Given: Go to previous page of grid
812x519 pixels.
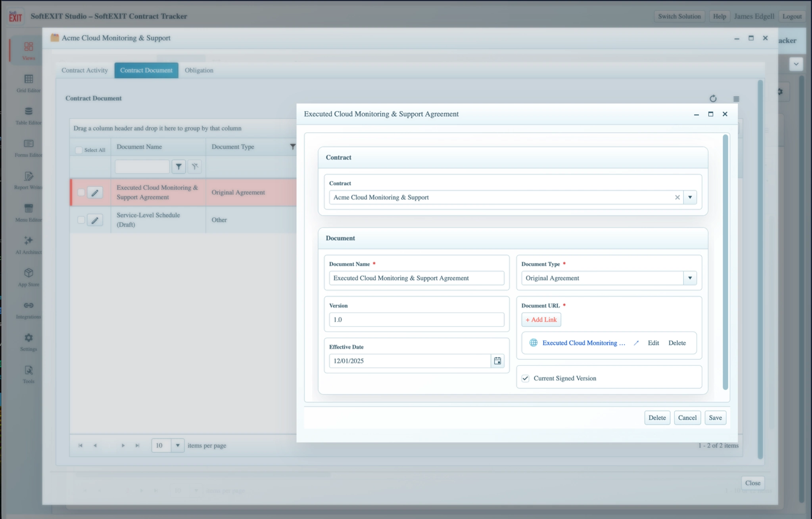Looking at the screenshot, I should coord(95,446).
